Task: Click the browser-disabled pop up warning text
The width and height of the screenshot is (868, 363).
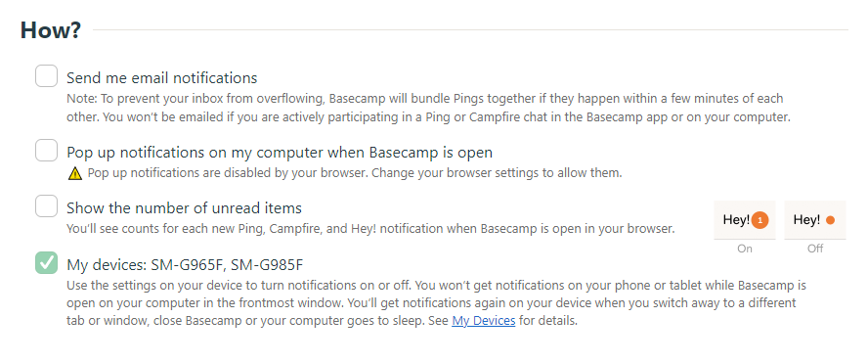Action: [x=355, y=173]
